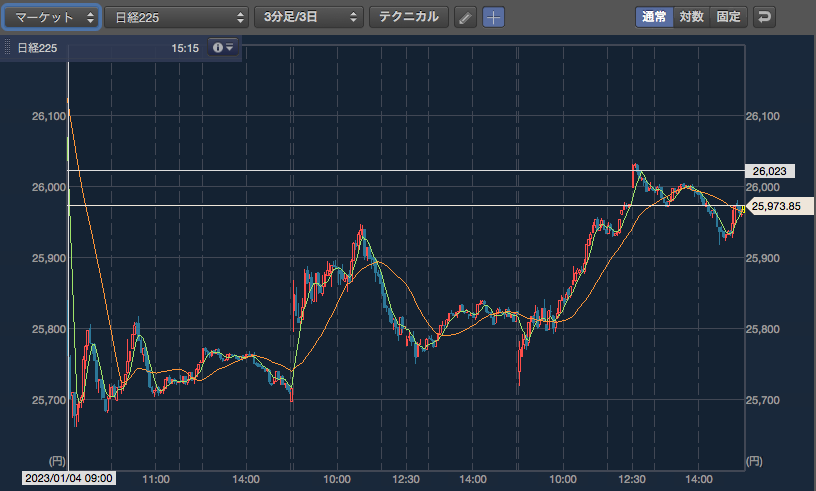
Task: Toggle the crosshair cursor tool
Action: [x=493, y=18]
